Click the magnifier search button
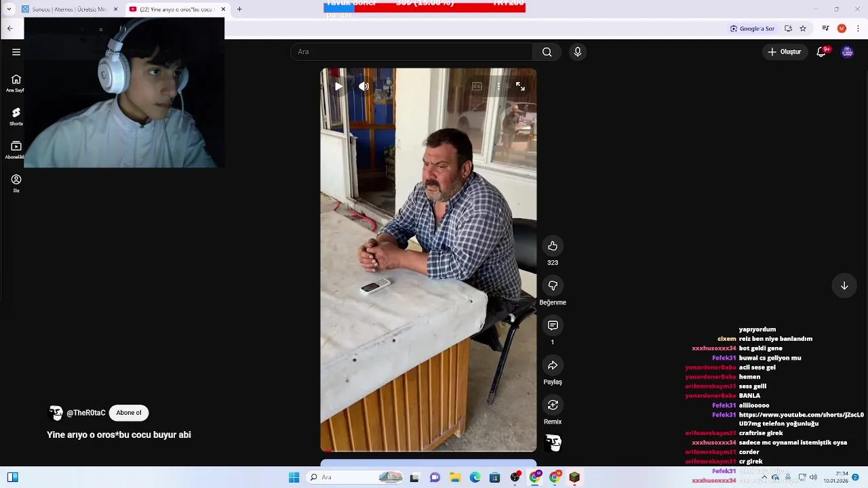Image resolution: width=868 pixels, height=488 pixels. pyautogui.click(x=547, y=52)
